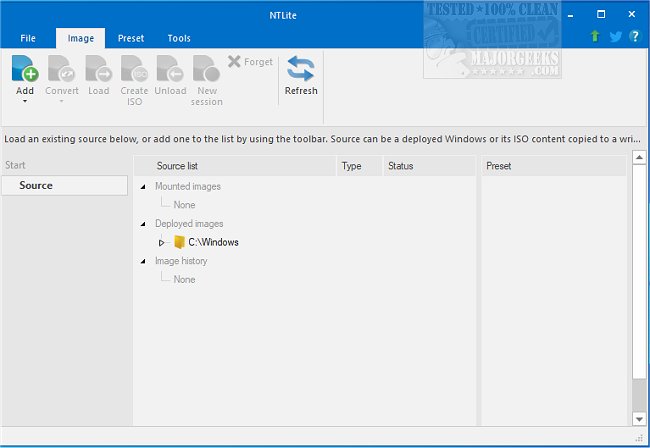Viewport: 650px width, 448px height.
Task: Collapse the Image history group
Action: pos(142,261)
